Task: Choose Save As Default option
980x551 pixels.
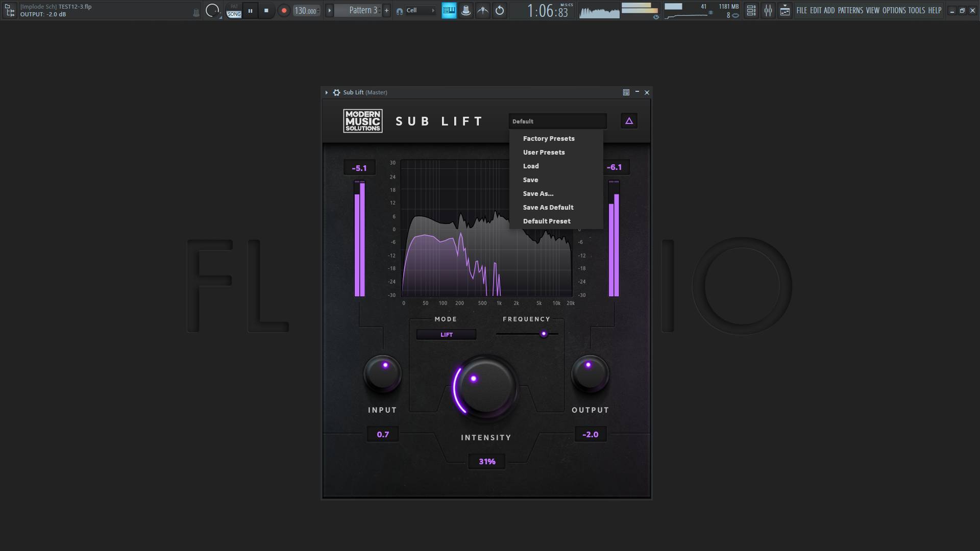Action: pos(556,207)
